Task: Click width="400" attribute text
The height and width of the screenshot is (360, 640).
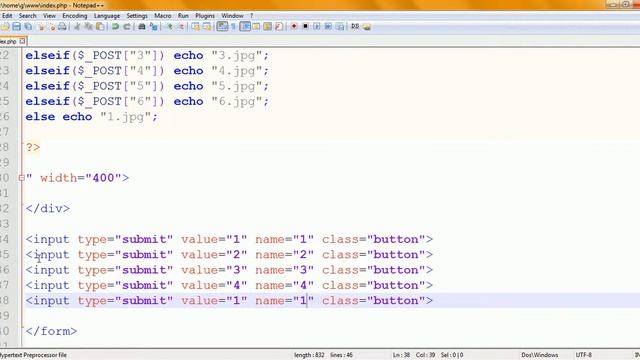Action: tap(81, 178)
